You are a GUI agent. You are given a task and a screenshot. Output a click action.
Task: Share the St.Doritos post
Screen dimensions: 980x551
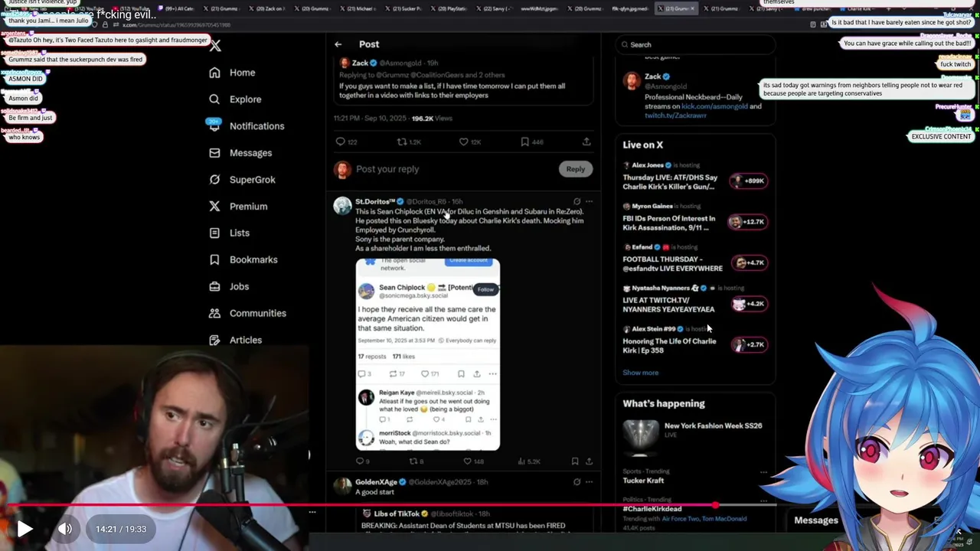(x=589, y=461)
